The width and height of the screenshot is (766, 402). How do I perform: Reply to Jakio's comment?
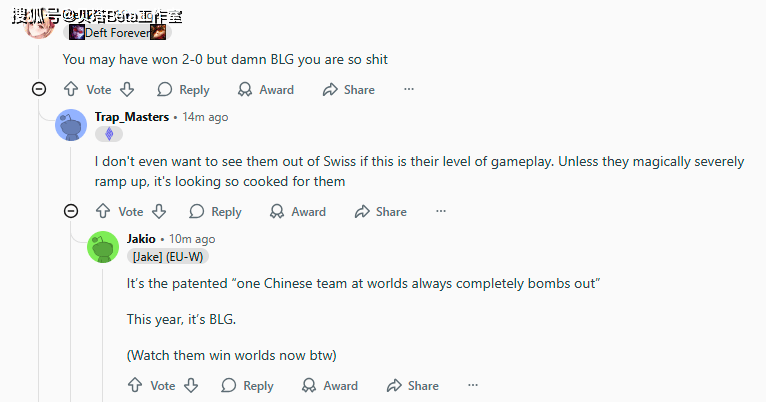[x=247, y=386]
